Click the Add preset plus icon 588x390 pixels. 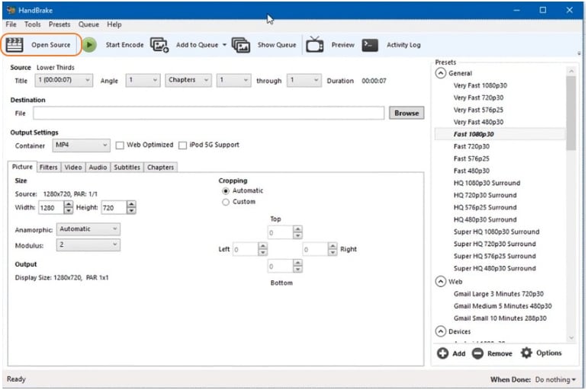(442, 353)
